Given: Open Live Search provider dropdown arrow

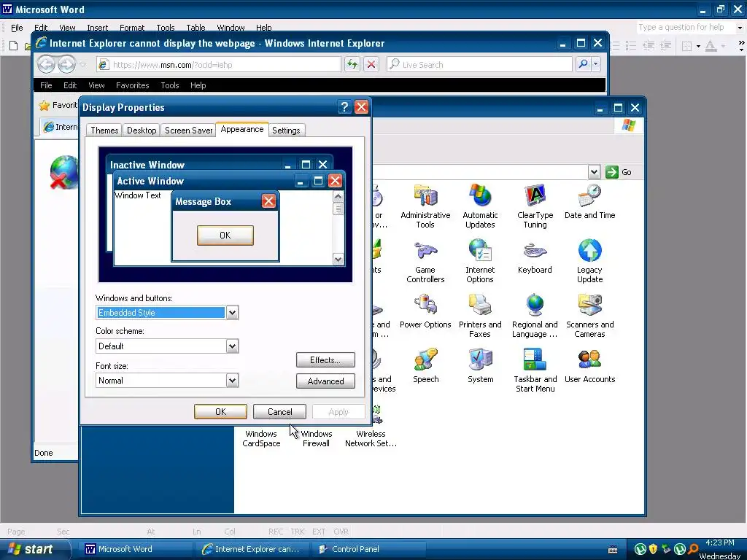Looking at the screenshot, I should [x=595, y=64].
